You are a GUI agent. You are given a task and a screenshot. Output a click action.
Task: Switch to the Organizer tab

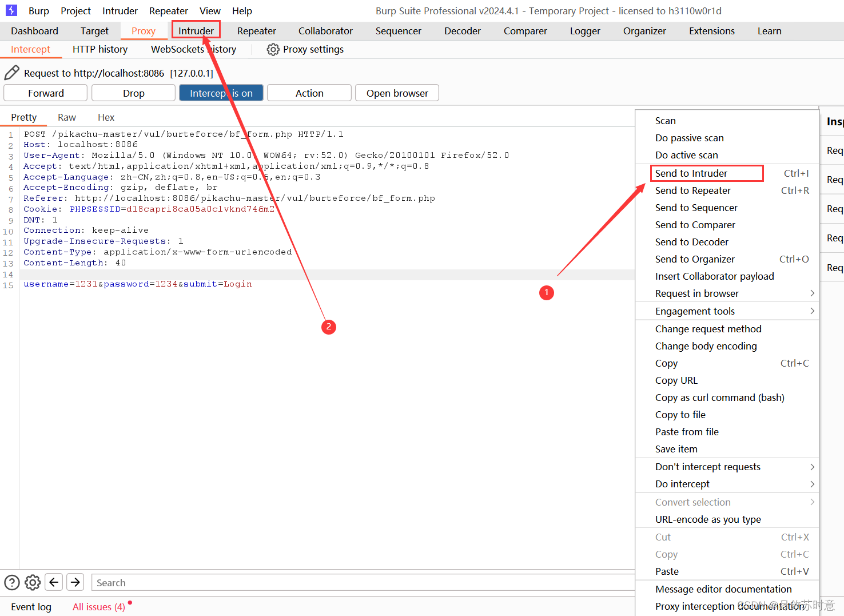[644, 31]
